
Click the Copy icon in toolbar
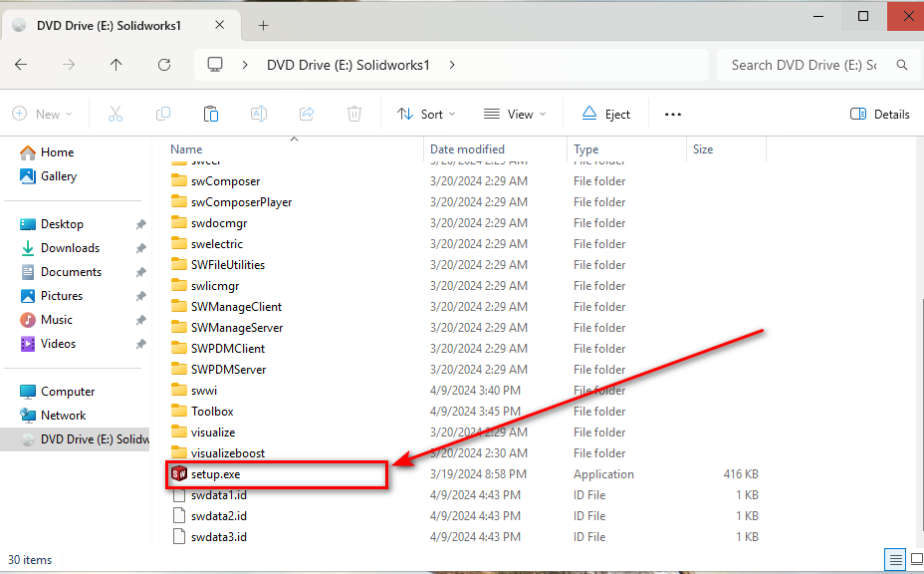click(x=163, y=114)
